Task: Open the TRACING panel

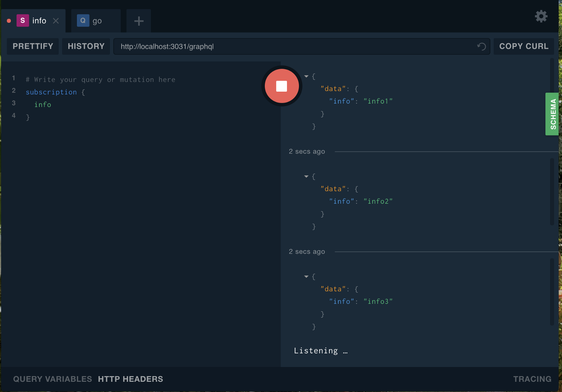Action: pyautogui.click(x=532, y=379)
